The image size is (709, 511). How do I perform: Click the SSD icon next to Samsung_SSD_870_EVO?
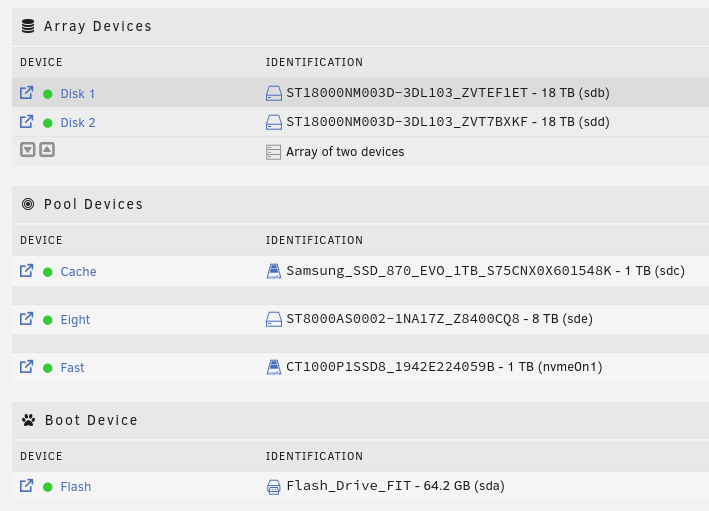(274, 271)
